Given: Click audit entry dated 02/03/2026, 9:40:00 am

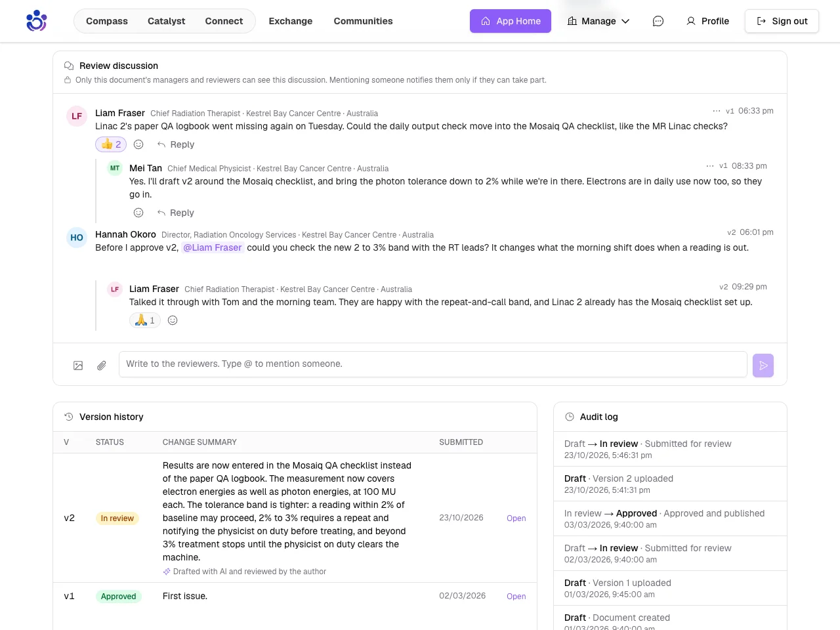Looking at the screenshot, I should click(670, 553).
